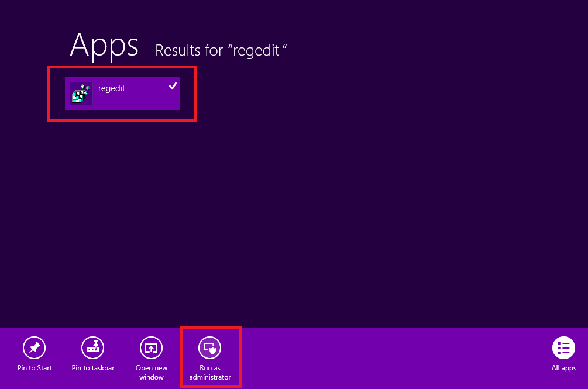Screen dimensions: 588x389
Task: Uncheck the regedit tile checkmark
Action: [x=173, y=86]
